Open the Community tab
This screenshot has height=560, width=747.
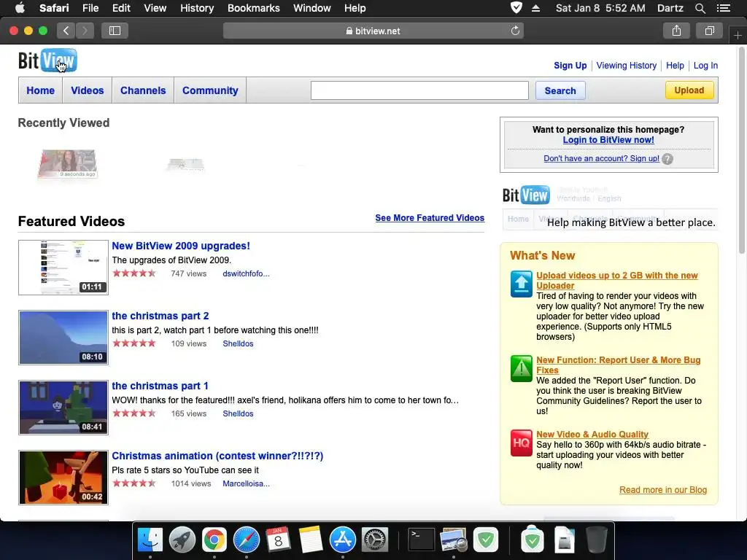[x=210, y=90]
